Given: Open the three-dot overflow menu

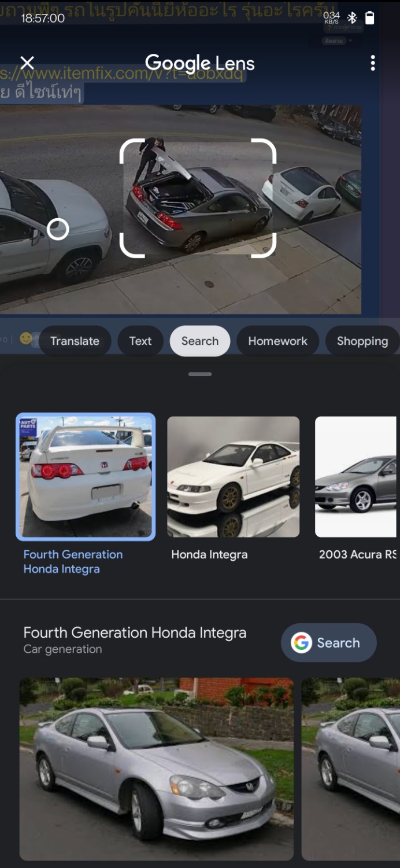Looking at the screenshot, I should tap(373, 63).
